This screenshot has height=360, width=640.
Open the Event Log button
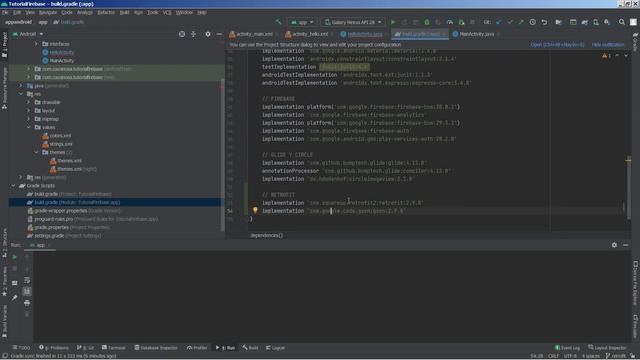pyautogui.click(x=567, y=348)
